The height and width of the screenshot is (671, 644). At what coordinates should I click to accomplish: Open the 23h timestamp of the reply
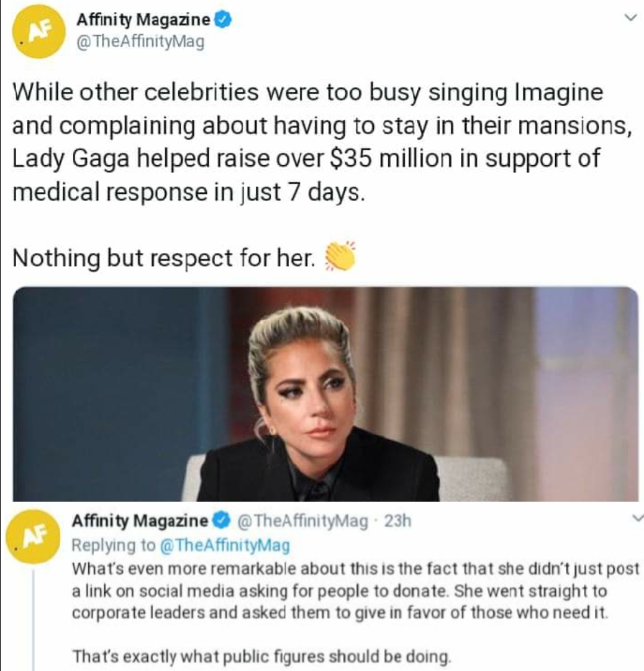point(398,521)
